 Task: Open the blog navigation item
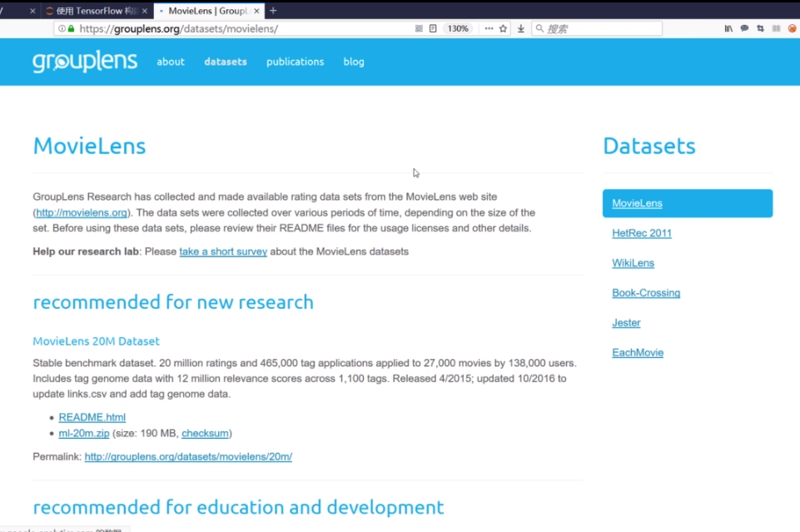pyautogui.click(x=354, y=62)
